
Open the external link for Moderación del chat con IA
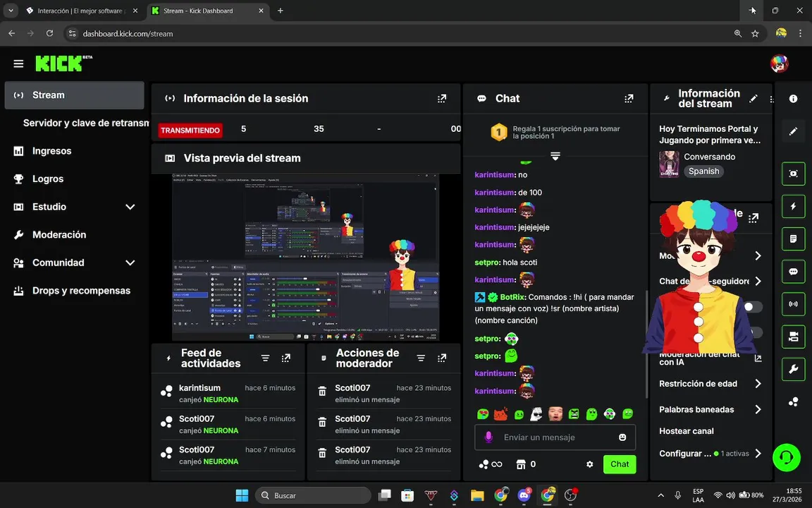758,358
